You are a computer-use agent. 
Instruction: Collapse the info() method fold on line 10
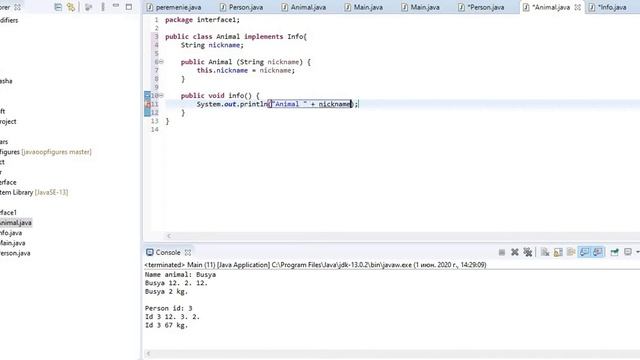(161, 96)
